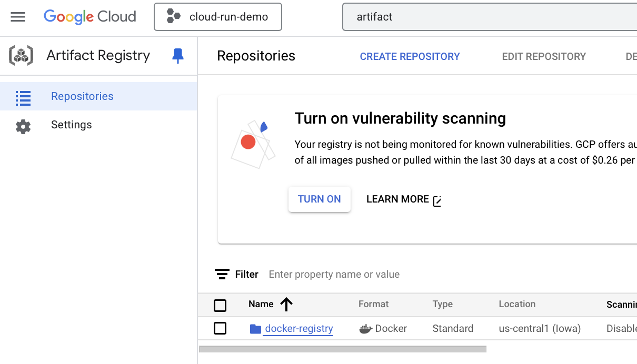Click the Location column header
The image size is (637, 364).
(517, 304)
